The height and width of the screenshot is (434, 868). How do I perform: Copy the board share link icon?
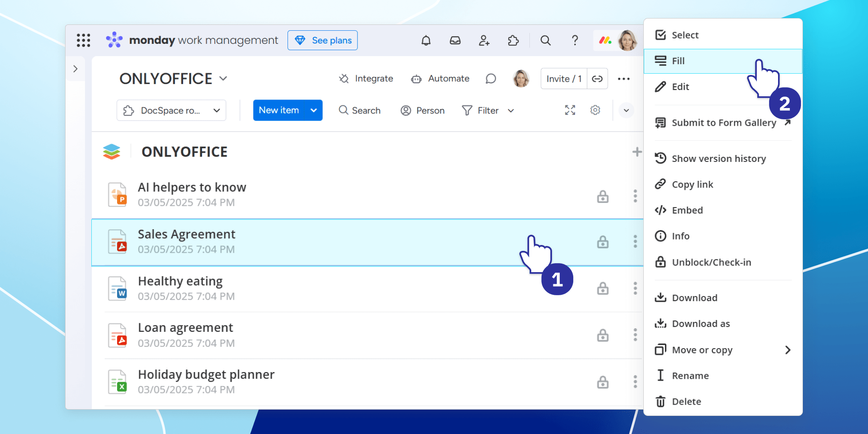(597, 79)
